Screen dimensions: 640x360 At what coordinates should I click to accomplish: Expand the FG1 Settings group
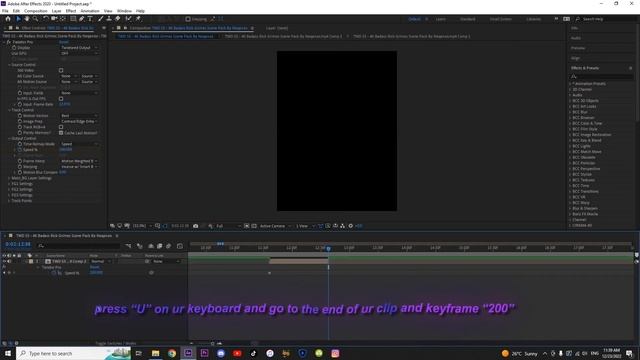(x=9, y=184)
